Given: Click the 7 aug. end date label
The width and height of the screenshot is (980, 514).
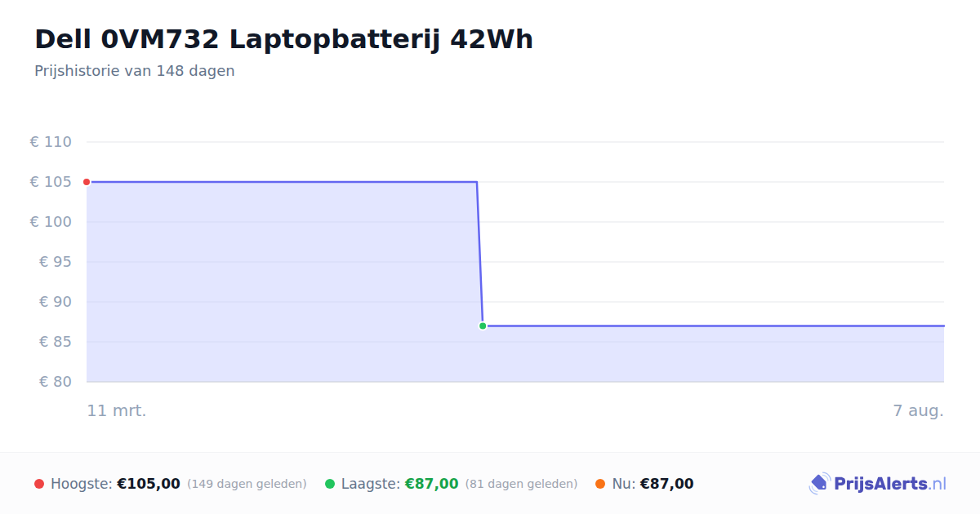Looking at the screenshot, I should (918, 410).
